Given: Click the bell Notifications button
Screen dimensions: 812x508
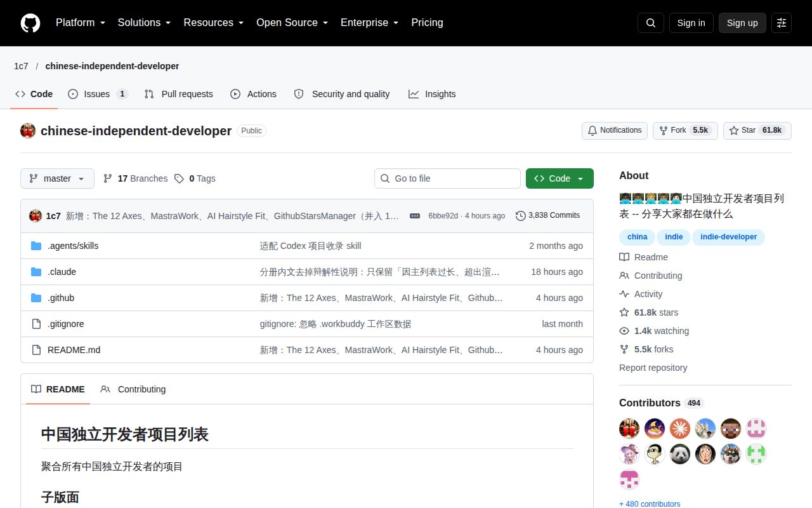Looking at the screenshot, I should pos(615,130).
